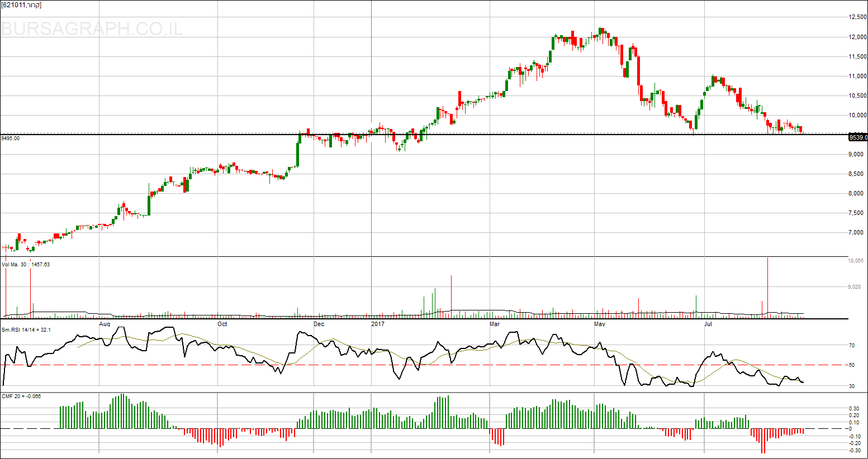868x459 pixels.
Task: Click the negative -0.10 CMF scale label
Action: pyautogui.click(x=855, y=436)
